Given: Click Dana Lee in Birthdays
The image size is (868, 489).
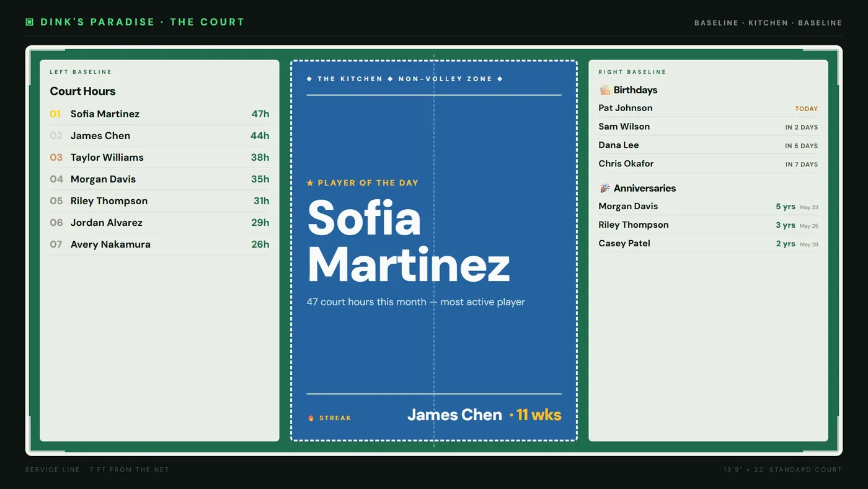Looking at the screenshot, I should tap(619, 145).
